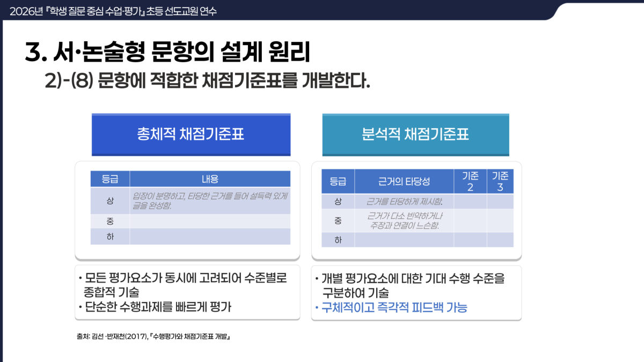Click the bullet '단순한 수행과제를 빠르게 평가'
The width and height of the screenshot is (644, 362).
coord(155,307)
